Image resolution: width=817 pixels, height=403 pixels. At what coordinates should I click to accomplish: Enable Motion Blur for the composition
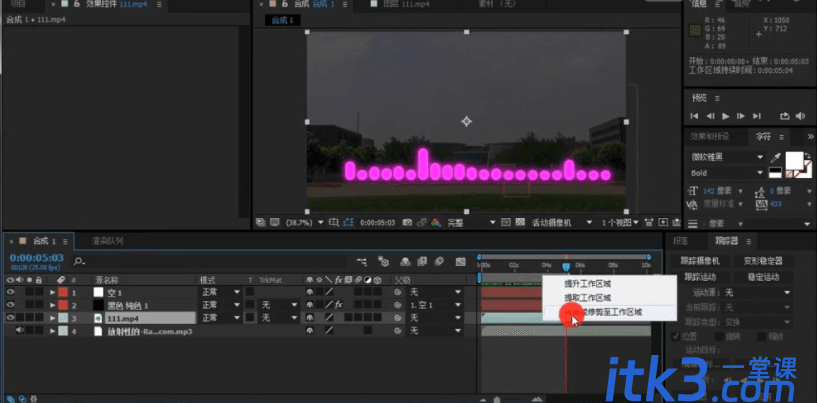(440, 261)
